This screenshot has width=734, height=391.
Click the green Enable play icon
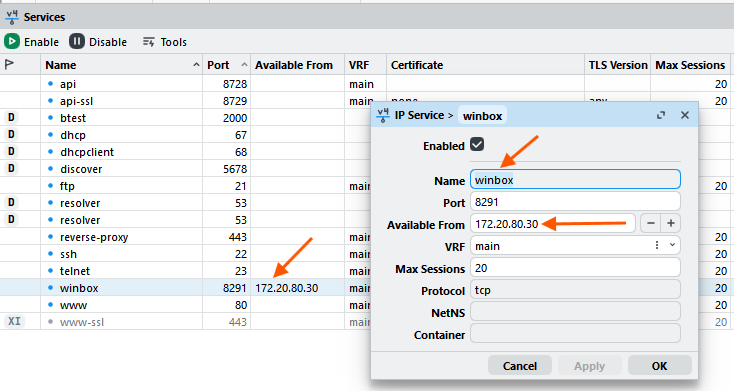12,42
